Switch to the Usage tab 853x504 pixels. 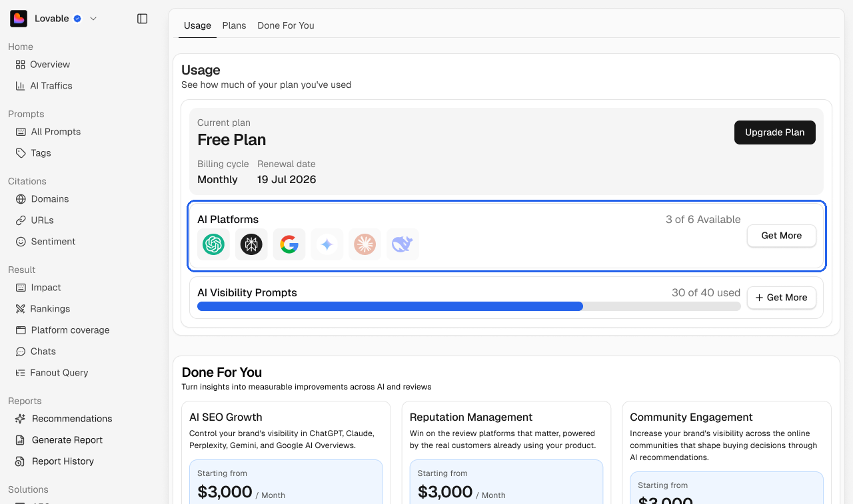tap(197, 25)
